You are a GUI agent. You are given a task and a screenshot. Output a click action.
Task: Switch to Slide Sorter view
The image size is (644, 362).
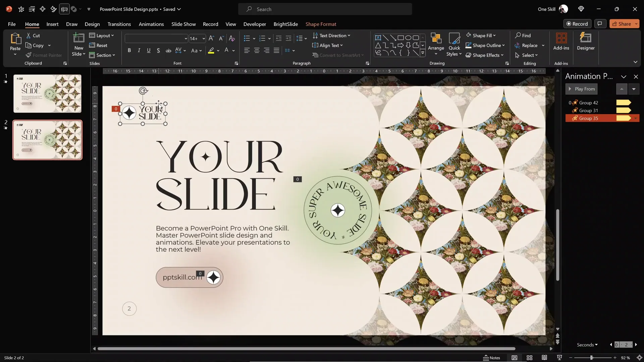click(530, 358)
